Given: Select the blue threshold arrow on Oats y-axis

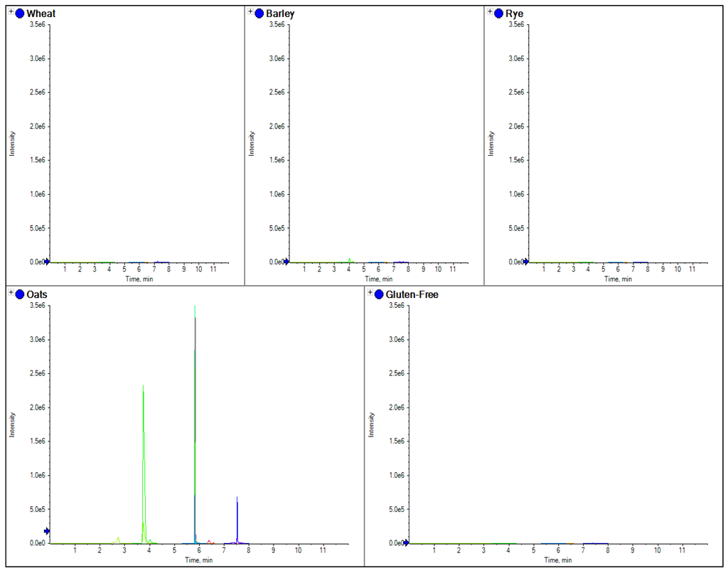Looking at the screenshot, I should pyautogui.click(x=47, y=531).
